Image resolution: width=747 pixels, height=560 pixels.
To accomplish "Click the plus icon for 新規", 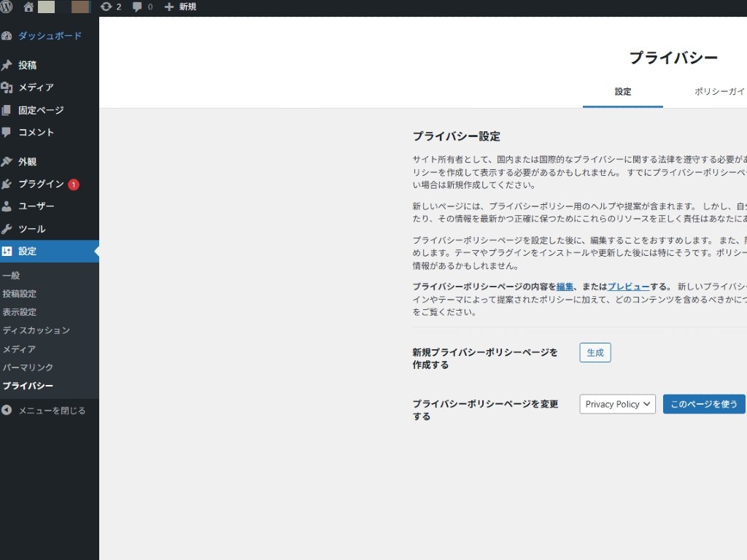I will coord(169,7).
